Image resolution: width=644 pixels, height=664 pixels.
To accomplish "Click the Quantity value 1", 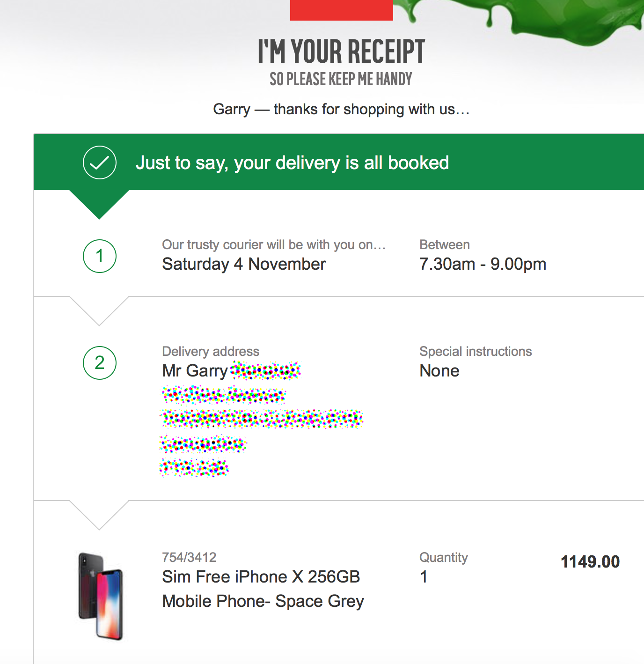I will [x=424, y=577].
